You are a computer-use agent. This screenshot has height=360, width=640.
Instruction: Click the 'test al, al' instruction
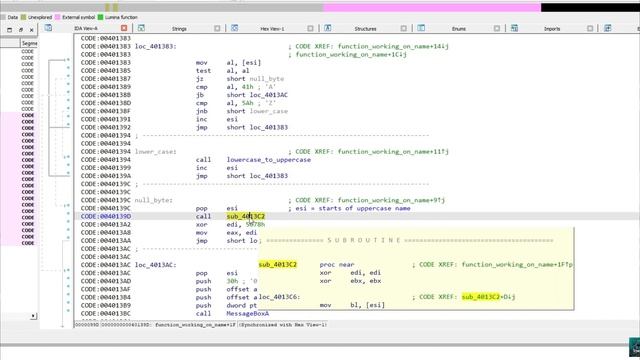223,71
